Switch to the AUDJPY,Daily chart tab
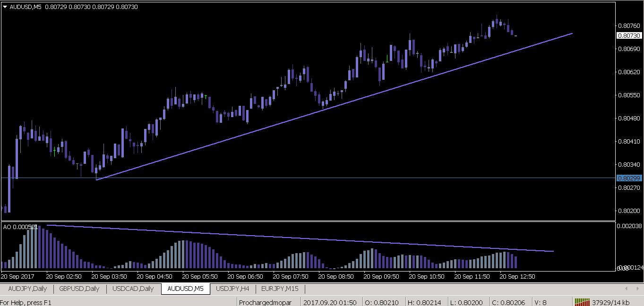 [x=27, y=289]
